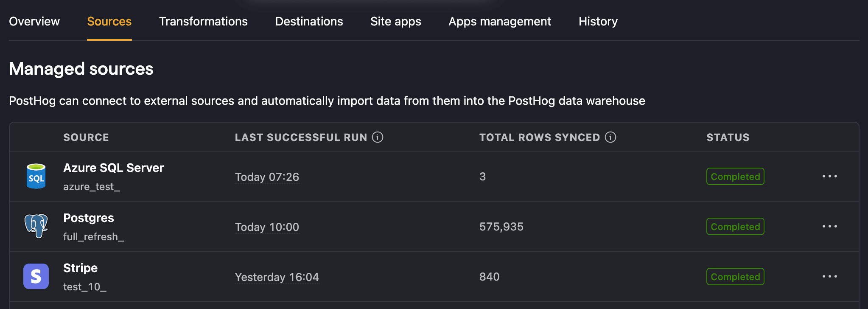Open the Stripe source
Viewport: 868px width, 309px height.
coord(80,268)
